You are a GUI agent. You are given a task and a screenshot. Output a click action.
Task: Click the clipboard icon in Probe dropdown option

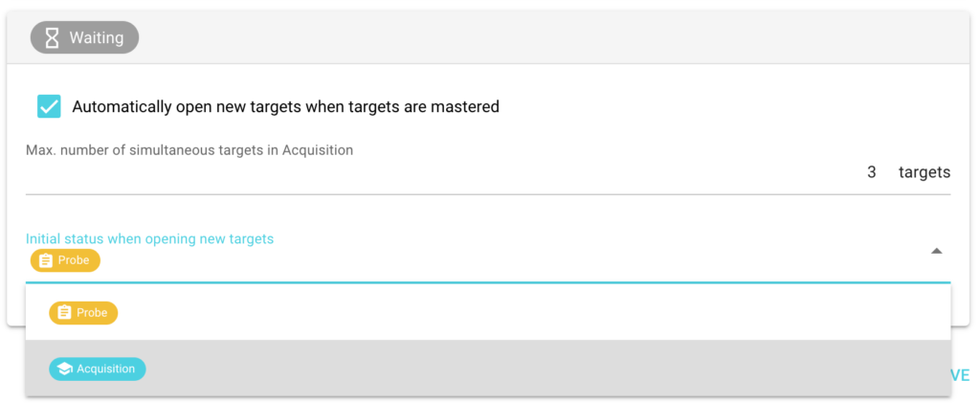point(64,312)
